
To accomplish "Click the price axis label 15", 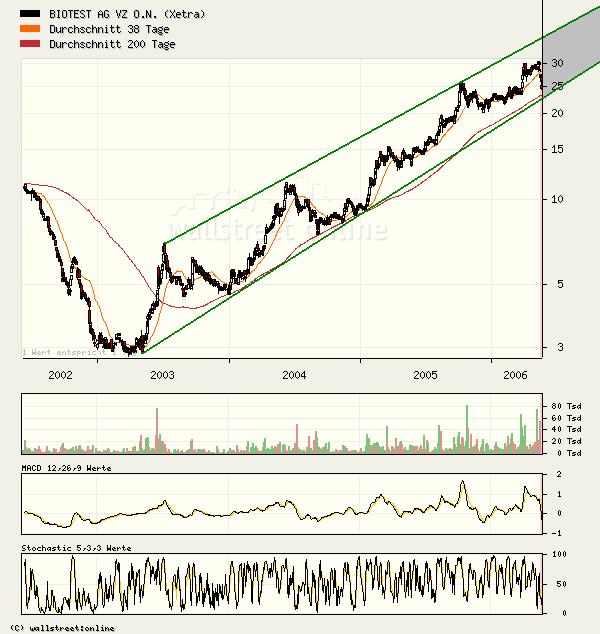I will click(x=557, y=150).
